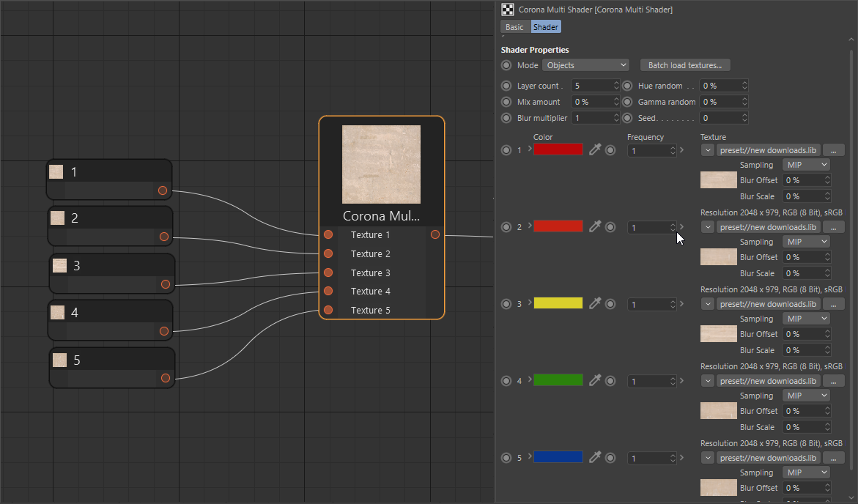Toggle the Mix amount animation dot
The height and width of the screenshot is (504, 858).
tap(506, 102)
